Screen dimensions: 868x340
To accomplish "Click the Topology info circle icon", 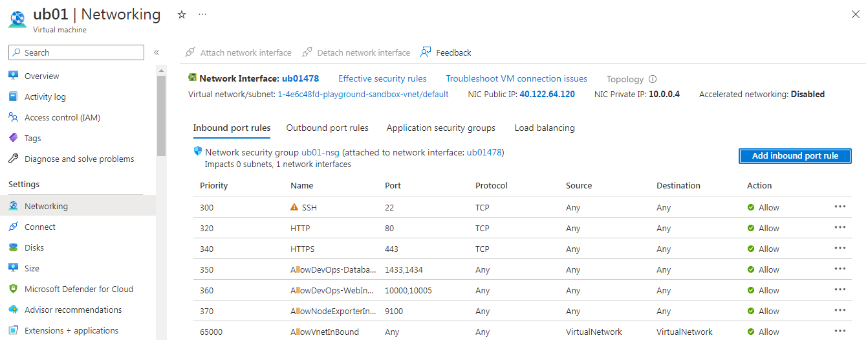I will [653, 79].
